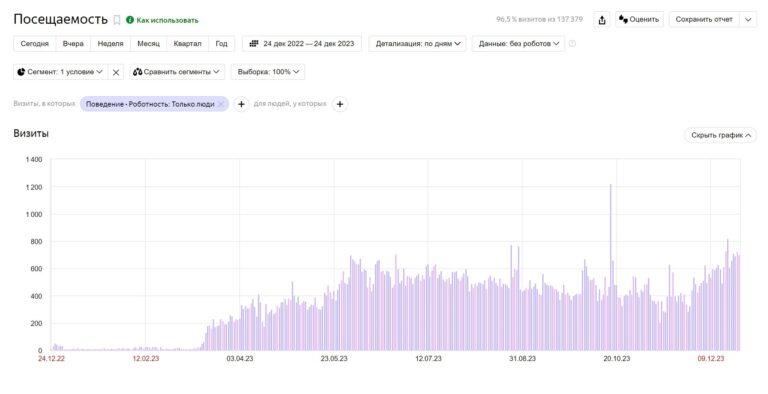Click the 09.12.23 axis date label
768x394 pixels.
click(x=711, y=359)
